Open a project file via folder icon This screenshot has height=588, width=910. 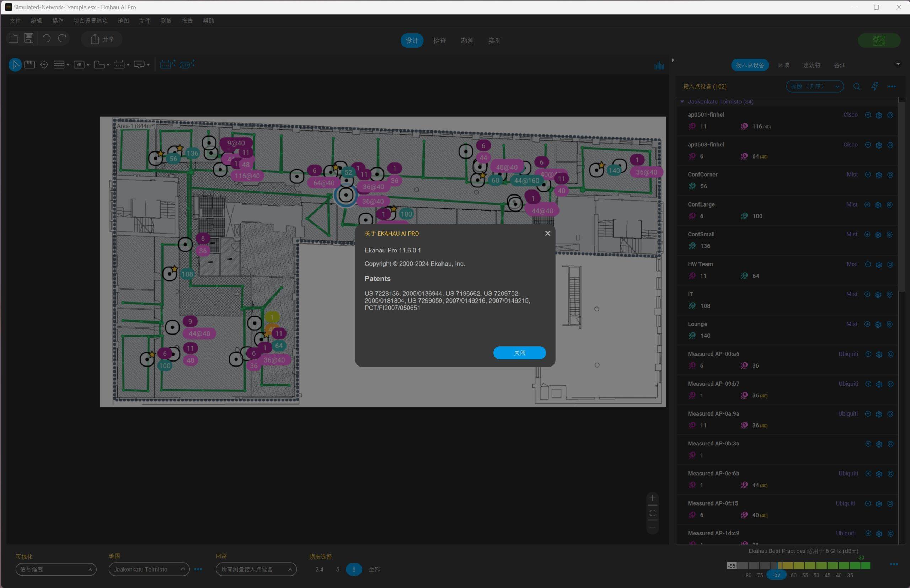[x=14, y=38]
